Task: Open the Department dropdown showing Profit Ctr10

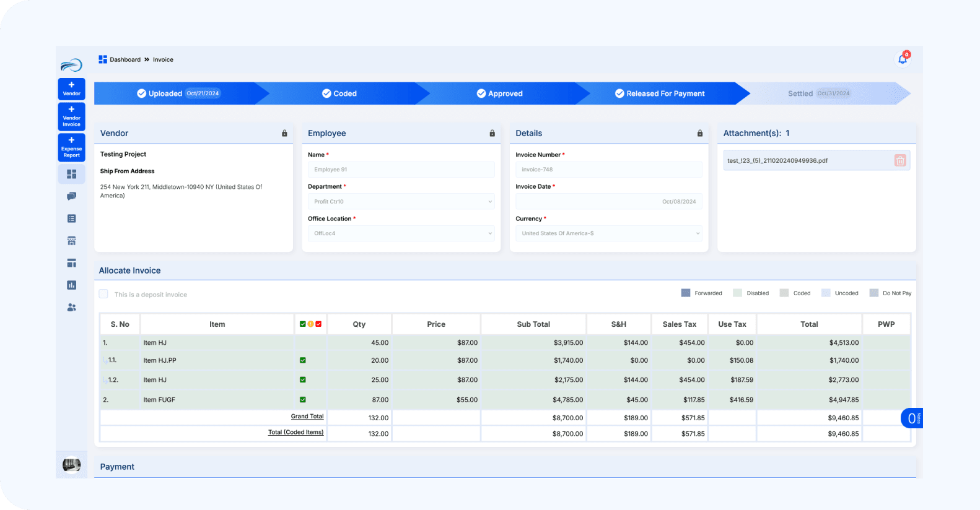Action: click(x=401, y=201)
